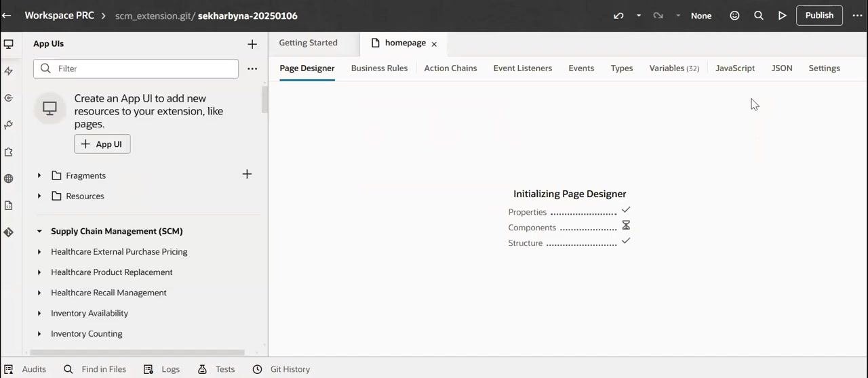Open the App UIs panel options menu

(x=252, y=68)
